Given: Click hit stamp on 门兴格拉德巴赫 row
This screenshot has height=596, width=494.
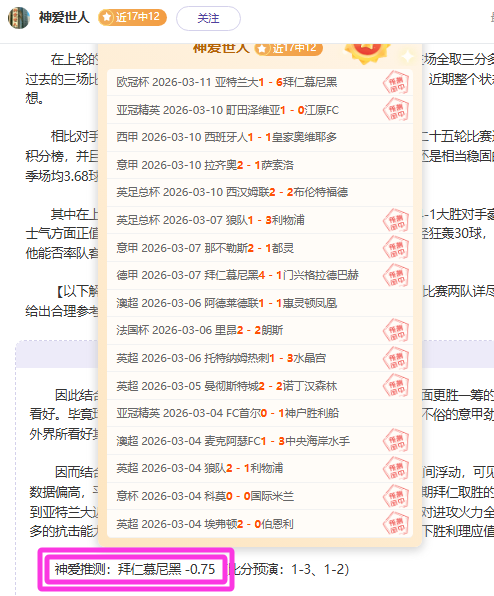Looking at the screenshot, I should [x=396, y=276].
